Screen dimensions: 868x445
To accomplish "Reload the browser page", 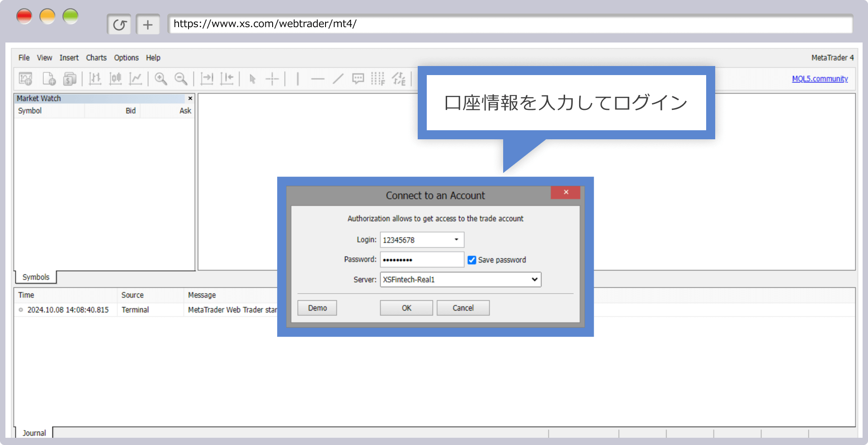I will [119, 24].
